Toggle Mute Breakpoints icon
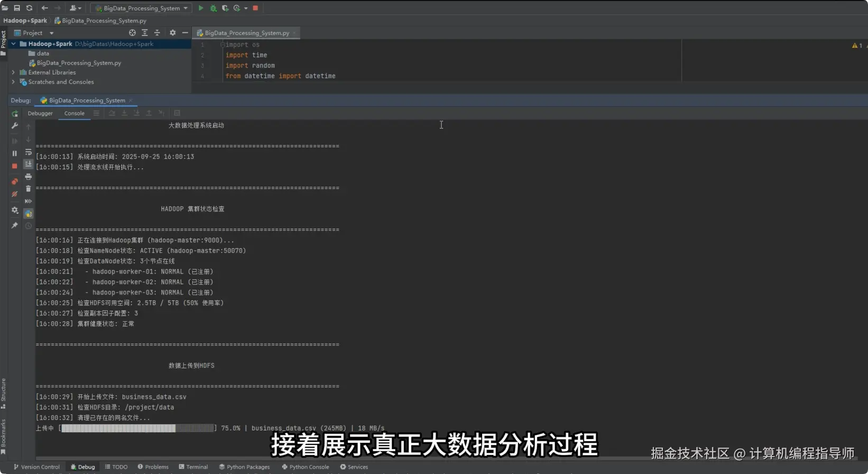Viewport: 868px width, 474px height. point(15,194)
